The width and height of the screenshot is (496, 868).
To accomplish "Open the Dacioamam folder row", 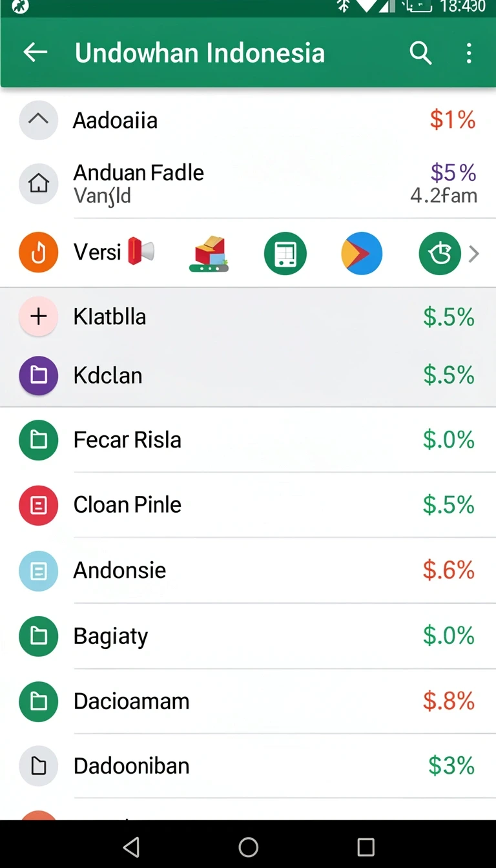I will [248, 701].
